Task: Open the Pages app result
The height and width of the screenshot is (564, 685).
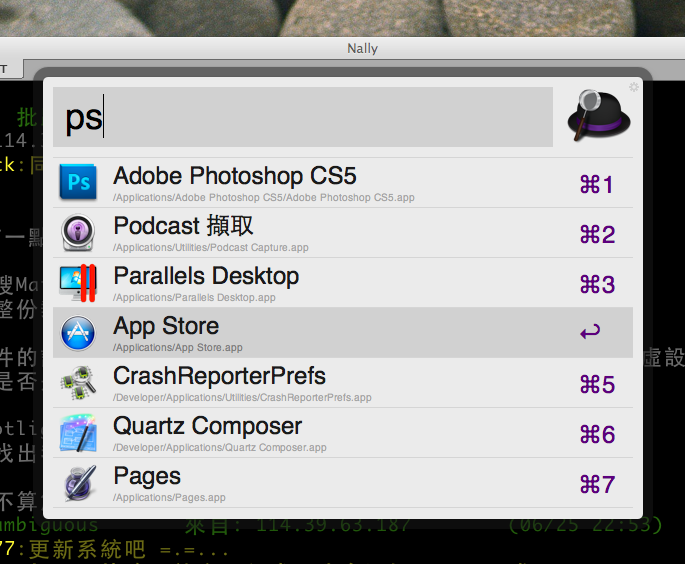Action: coord(343,483)
